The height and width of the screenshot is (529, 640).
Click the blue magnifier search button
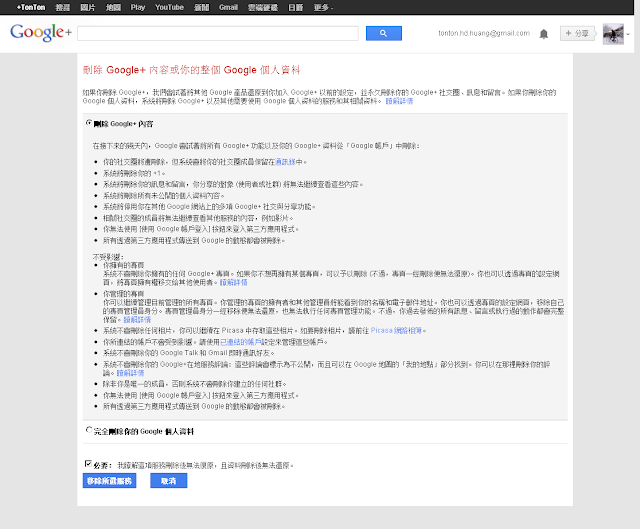click(x=384, y=33)
